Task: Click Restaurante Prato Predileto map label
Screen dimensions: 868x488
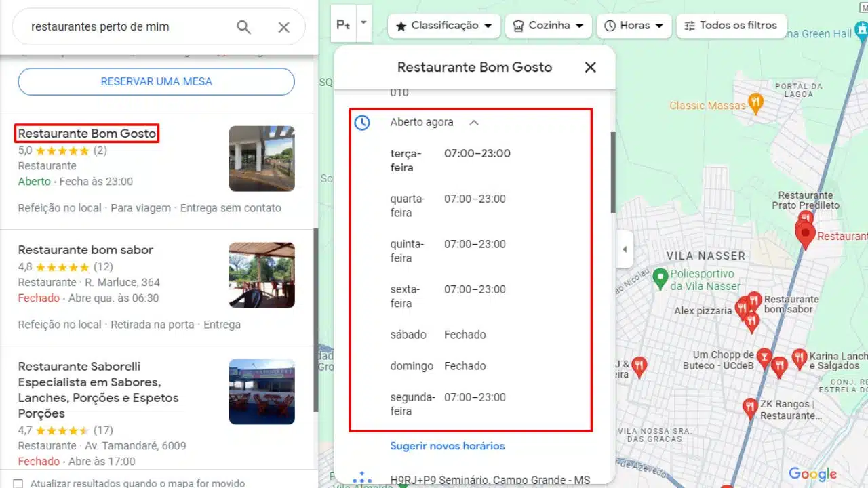Action: pos(806,201)
